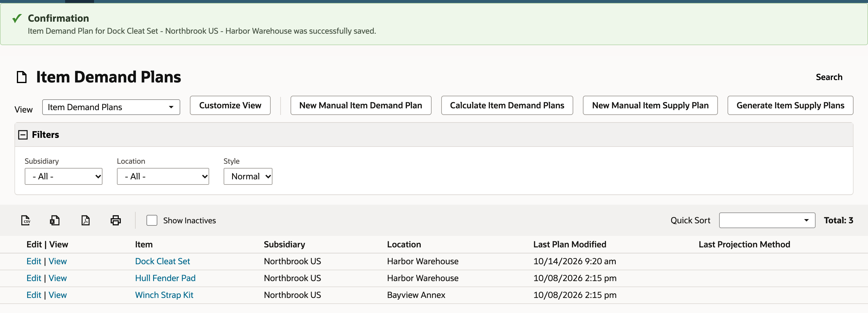
Task: Open the Winch Strap Kit item link
Action: (x=164, y=295)
